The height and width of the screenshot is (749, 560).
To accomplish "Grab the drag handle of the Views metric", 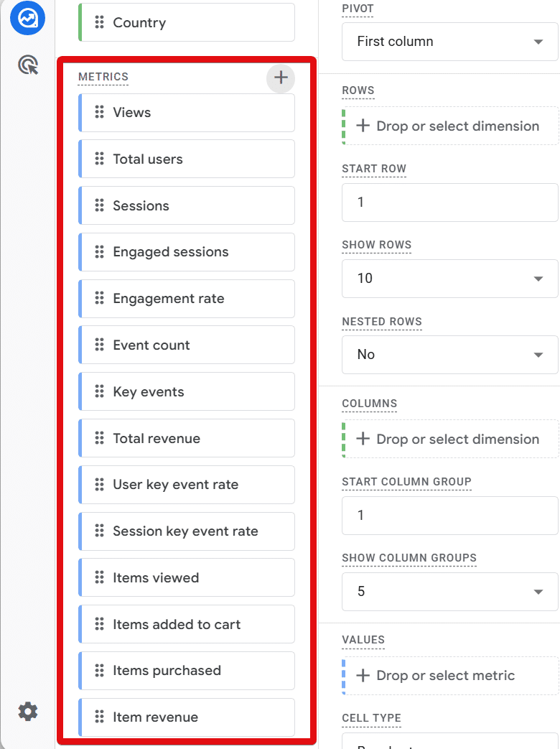I will pos(99,112).
